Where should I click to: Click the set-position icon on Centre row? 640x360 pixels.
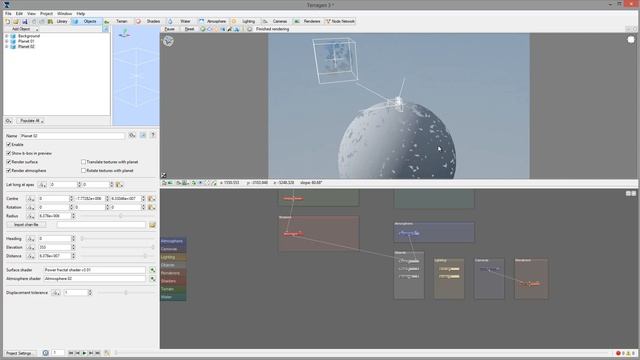(151, 198)
